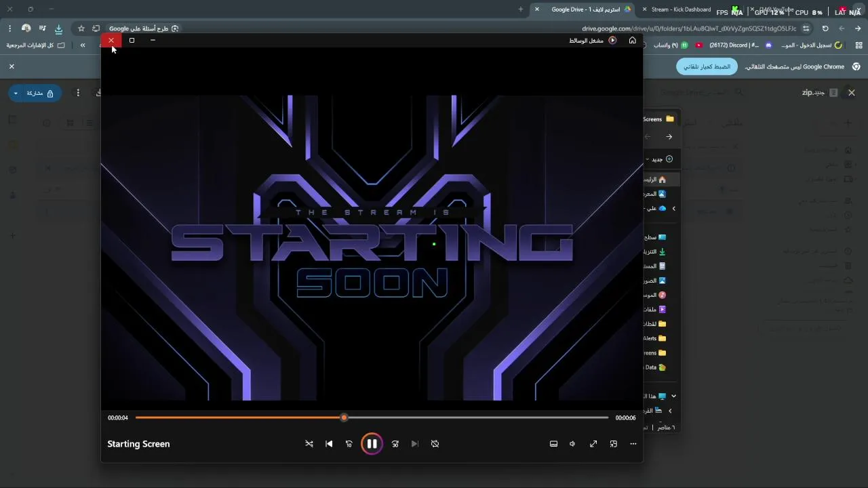Open Chrome three-dot menu
This screenshot has width=868, height=488.
[9, 28]
